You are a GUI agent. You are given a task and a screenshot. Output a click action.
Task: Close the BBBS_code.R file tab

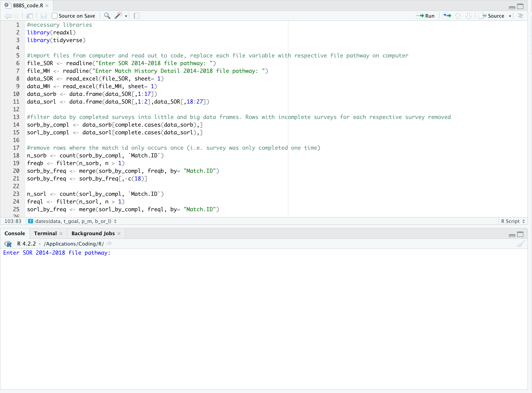(47, 5)
